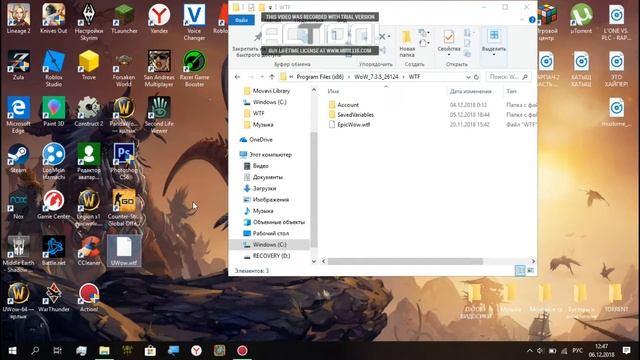
Task: Select the SavedVariables folder
Action: tap(355, 115)
